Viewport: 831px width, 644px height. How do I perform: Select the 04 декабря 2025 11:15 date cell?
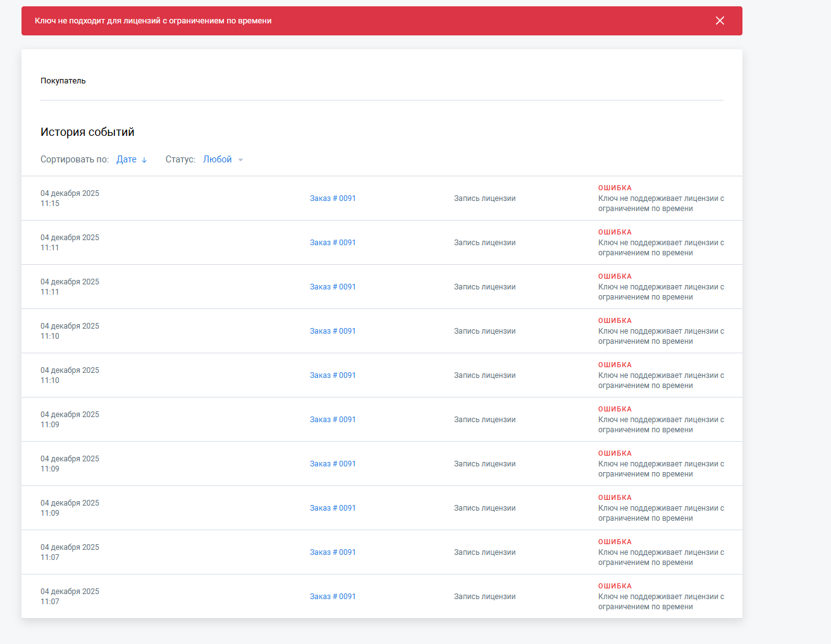[70, 198]
